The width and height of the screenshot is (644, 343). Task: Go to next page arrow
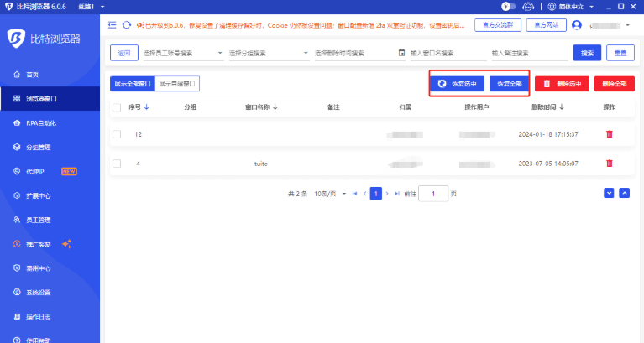(387, 194)
